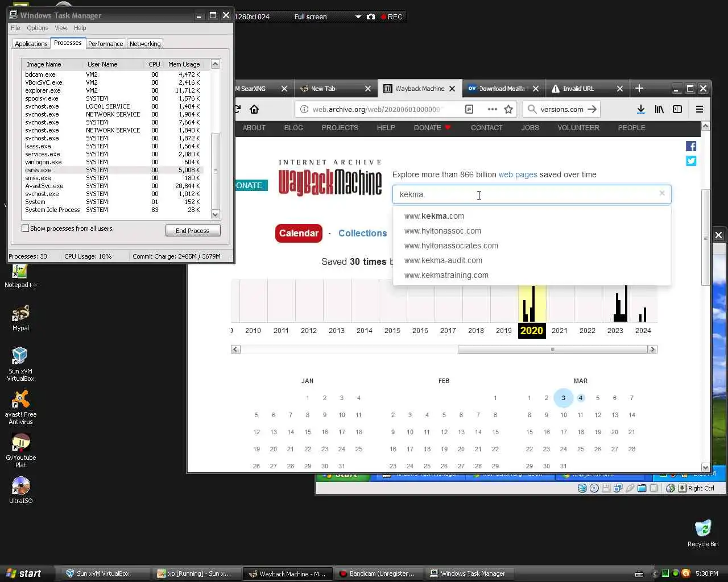
Task: Select the year 2023 on timeline
Action: click(x=615, y=330)
